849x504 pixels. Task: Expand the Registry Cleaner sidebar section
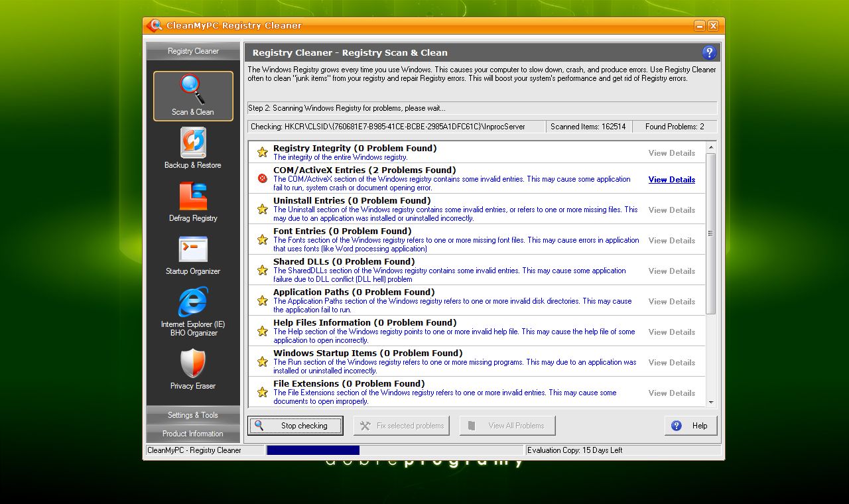click(x=193, y=51)
